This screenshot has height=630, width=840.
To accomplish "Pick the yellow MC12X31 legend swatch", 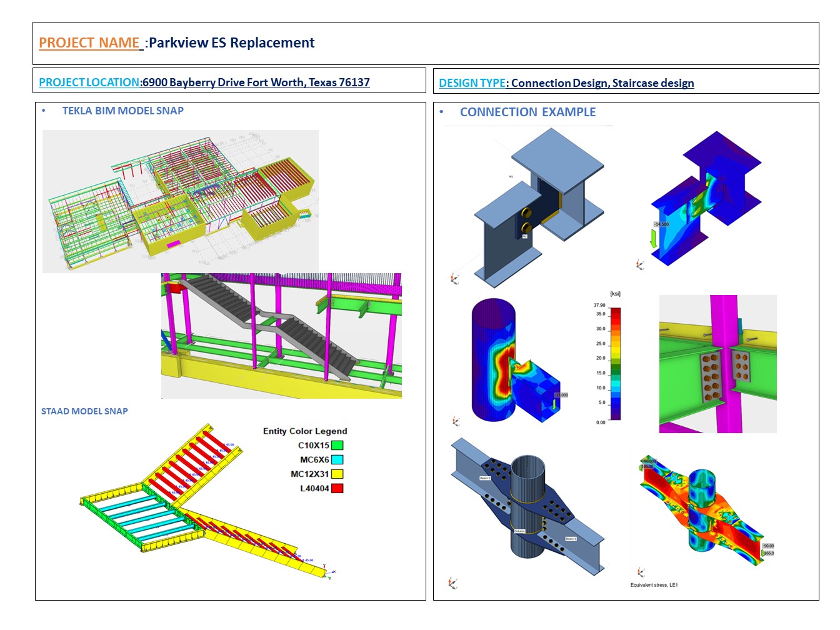I will click(337, 474).
